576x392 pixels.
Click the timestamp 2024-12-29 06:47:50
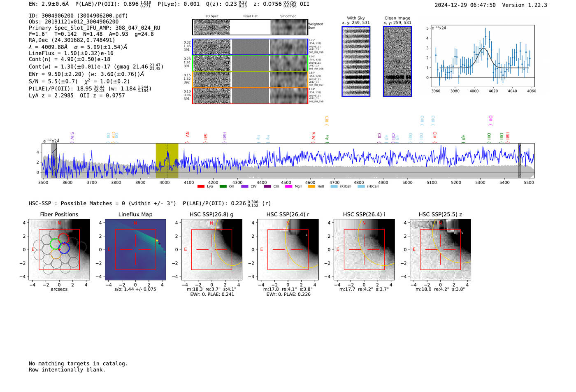[x=465, y=5]
